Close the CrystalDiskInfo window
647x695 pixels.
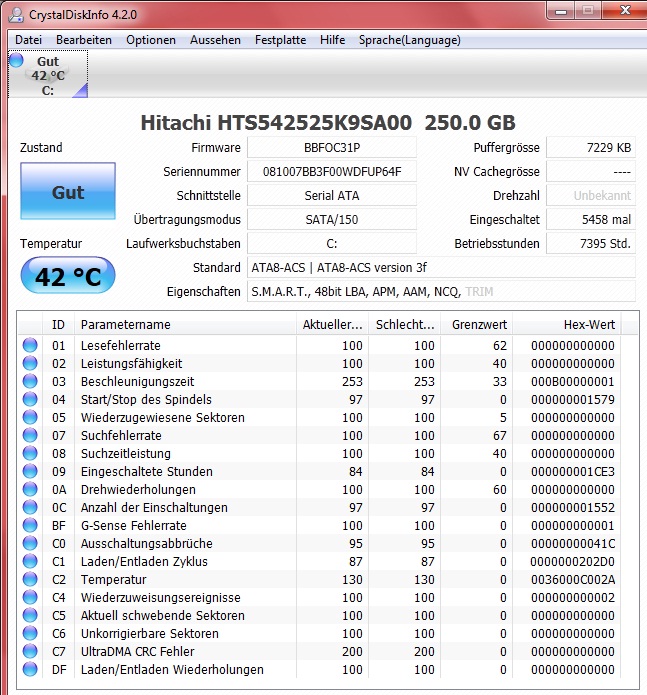pyautogui.click(x=625, y=11)
